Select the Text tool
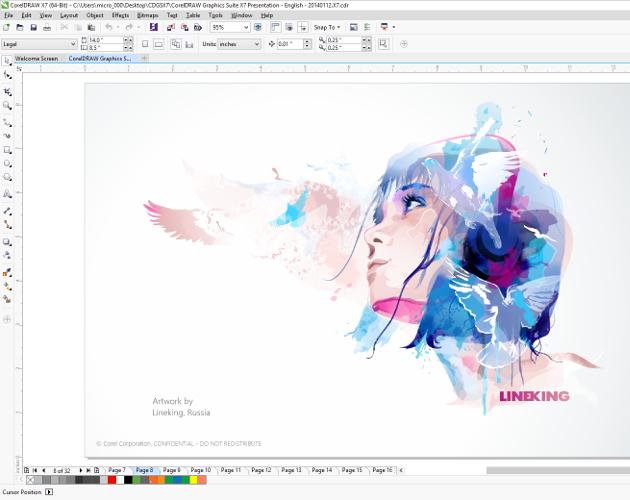This screenshot has width=630, height=500. [x=7, y=194]
